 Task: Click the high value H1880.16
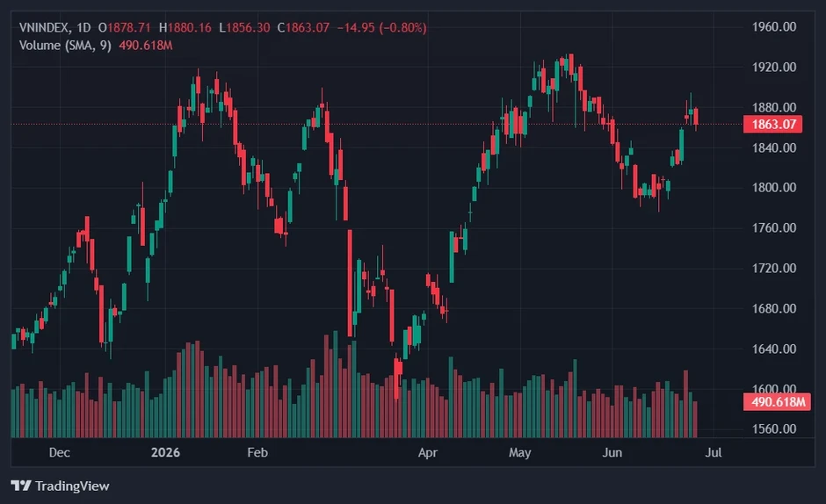185,27
